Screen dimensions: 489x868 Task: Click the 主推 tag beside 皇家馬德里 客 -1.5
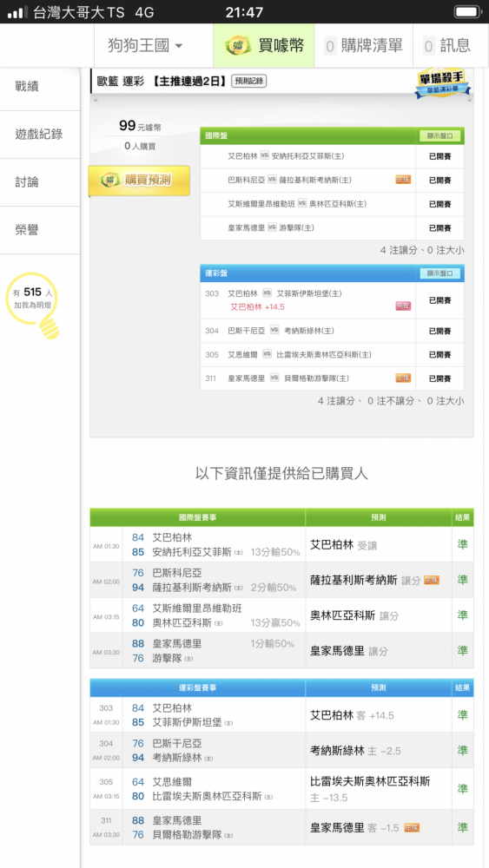pos(412,827)
